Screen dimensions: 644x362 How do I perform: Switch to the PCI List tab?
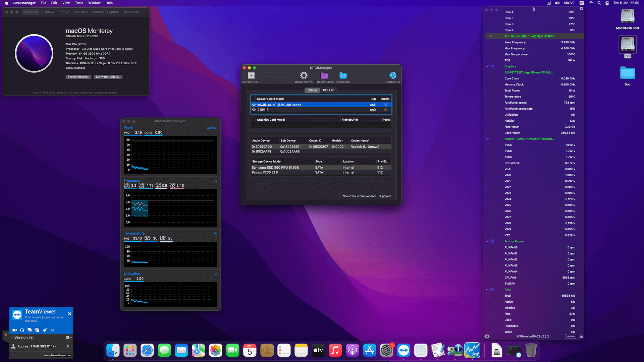328,90
